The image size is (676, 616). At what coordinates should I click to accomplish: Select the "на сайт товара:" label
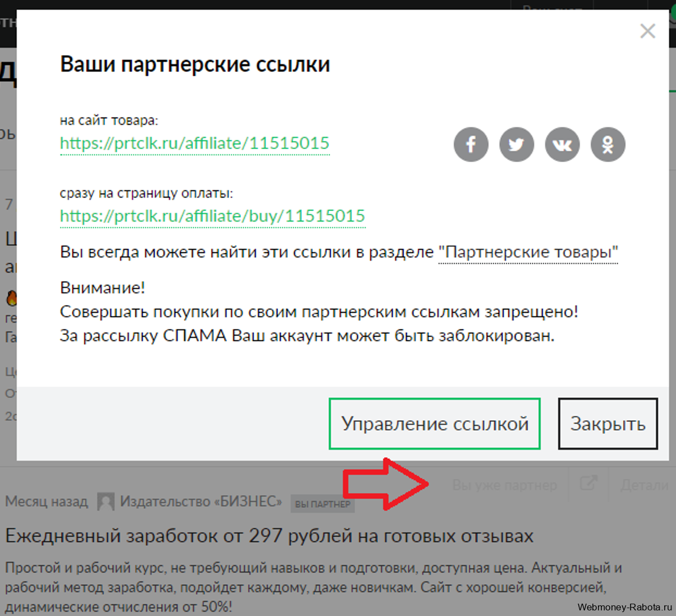tap(109, 120)
